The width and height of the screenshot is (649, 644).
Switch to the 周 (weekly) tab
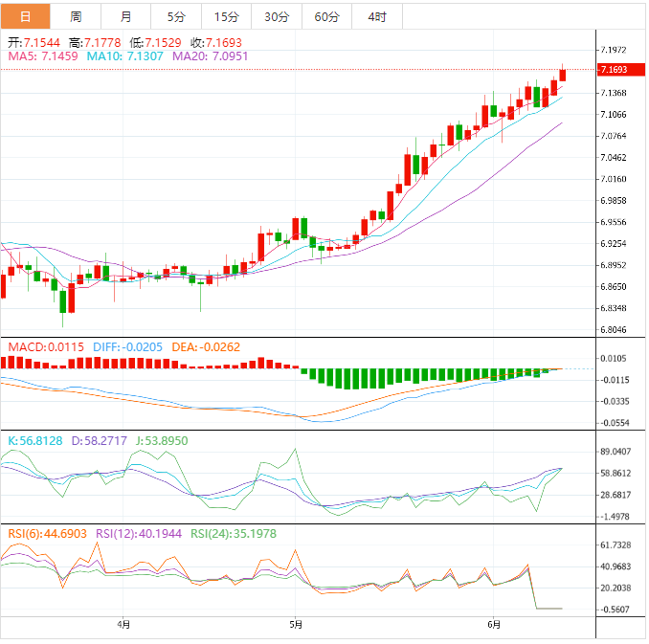click(x=76, y=16)
